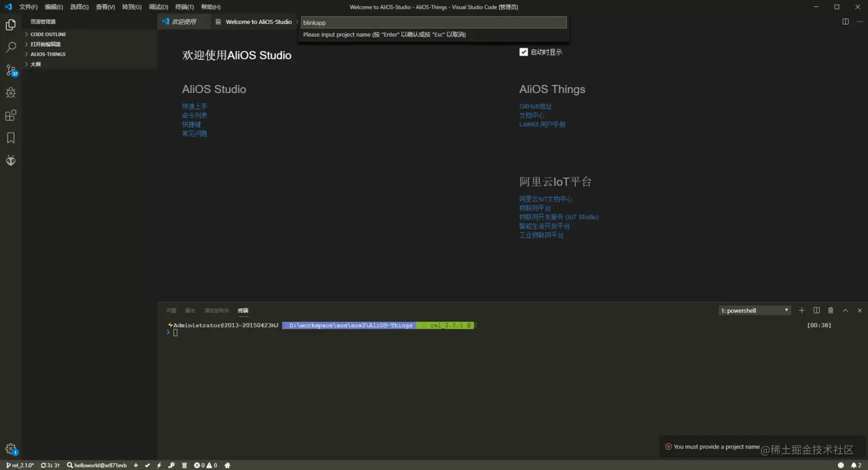Open the Bookmarks view in activity bar
Image resolution: width=868 pixels, height=470 pixels.
10,138
